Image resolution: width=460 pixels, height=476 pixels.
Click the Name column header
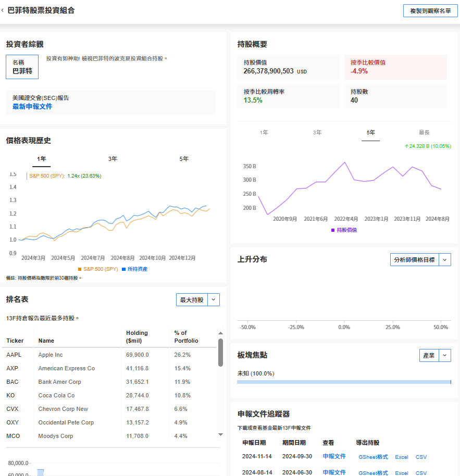(x=46, y=341)
